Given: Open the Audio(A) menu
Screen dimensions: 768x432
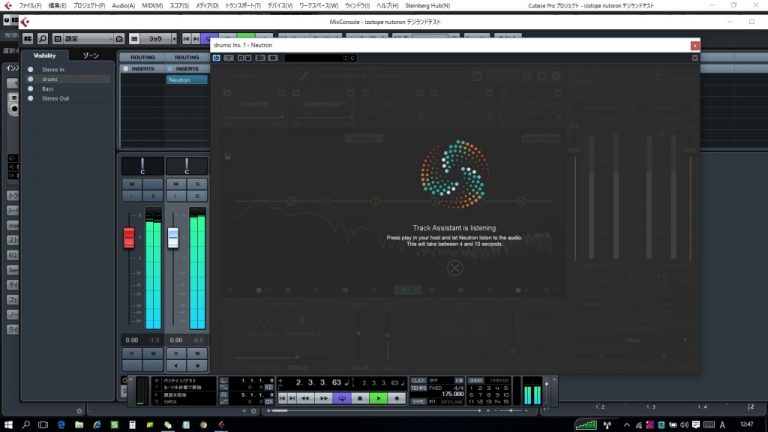Looking at the screenshot, I should [x=123, y=5].
